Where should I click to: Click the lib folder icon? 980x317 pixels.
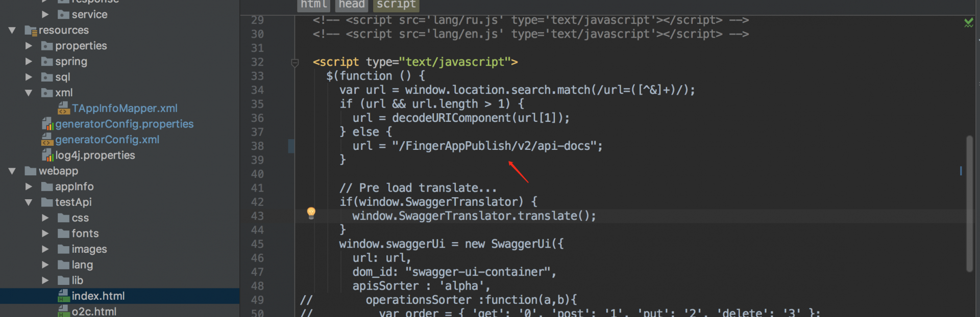point(63,280)
